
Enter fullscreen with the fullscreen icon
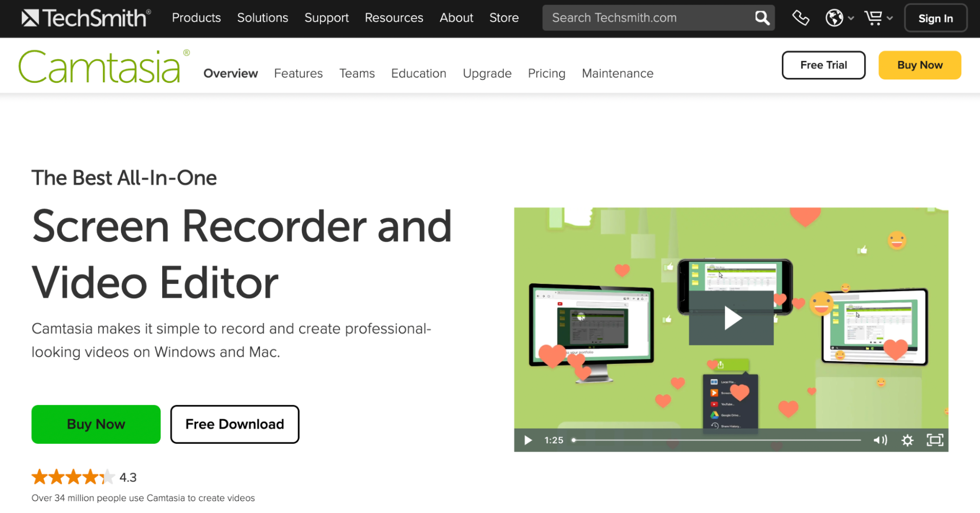935,440
